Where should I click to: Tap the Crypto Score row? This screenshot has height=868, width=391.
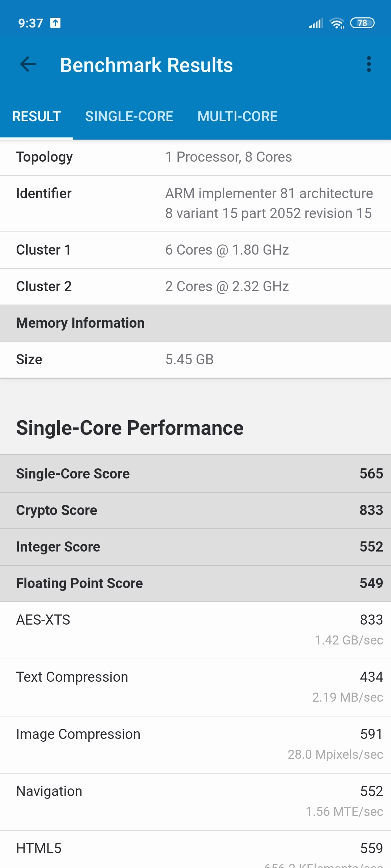(195, 510)
